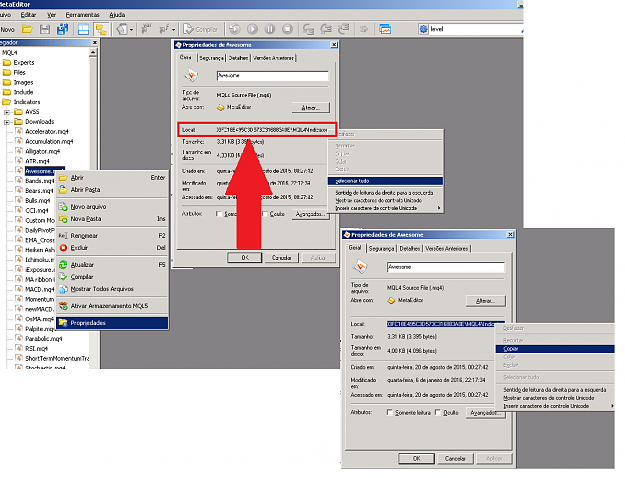Choose Abrir from the file context menu
This screenshot has height=478, width=625.
[112, 178]
